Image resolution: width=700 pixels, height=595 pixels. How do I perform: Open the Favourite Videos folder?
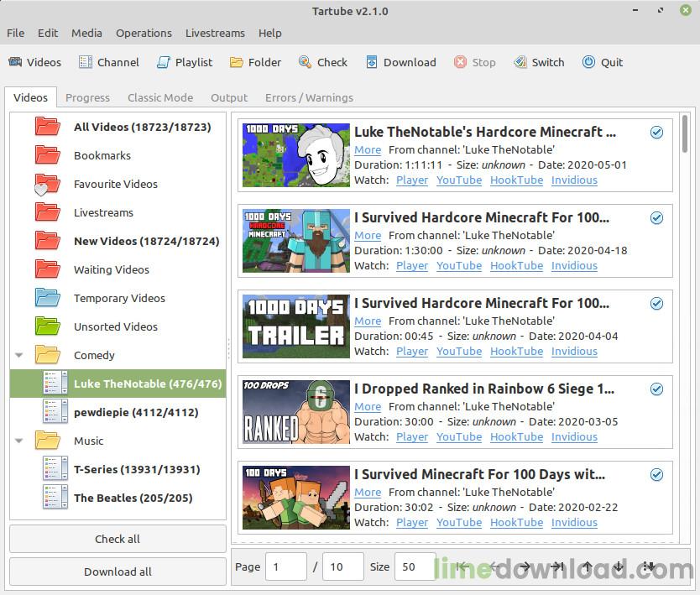pyautogui.click(x=118, y=184)
